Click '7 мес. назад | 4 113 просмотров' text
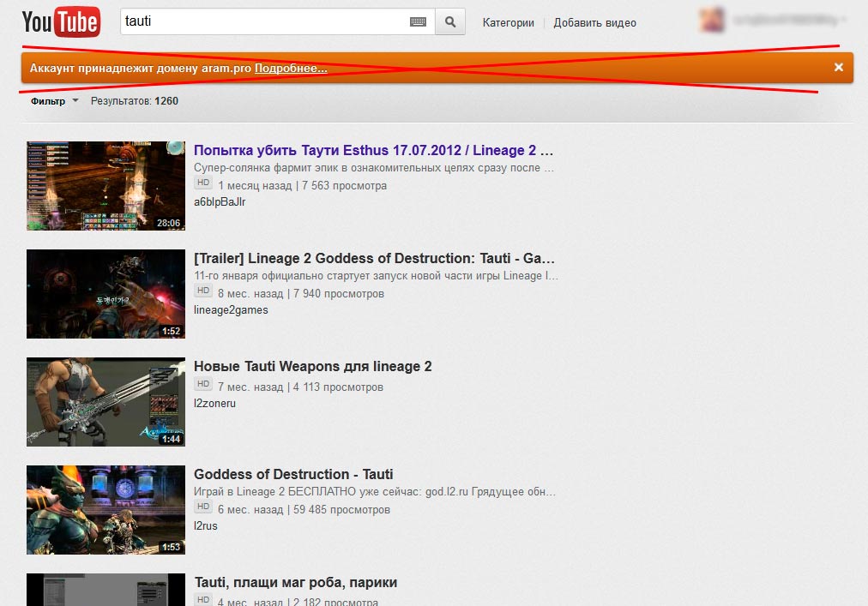Viewport: 868px width, 606px height. [300, 387]
